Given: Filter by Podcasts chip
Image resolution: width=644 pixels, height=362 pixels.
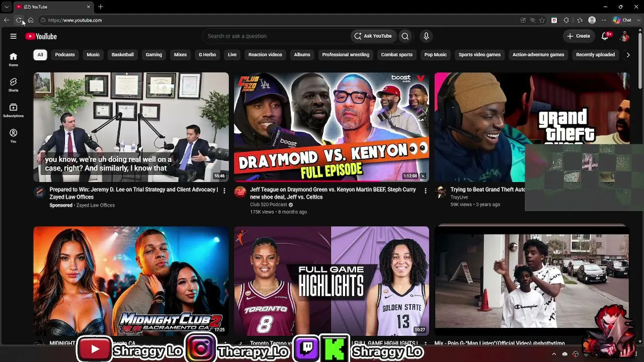Looking at the screenshot, I should click(65, 55).
